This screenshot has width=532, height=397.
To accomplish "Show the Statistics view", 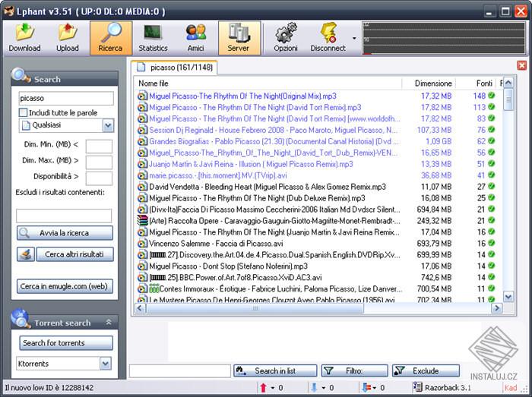I will click(x=153, y=38).
